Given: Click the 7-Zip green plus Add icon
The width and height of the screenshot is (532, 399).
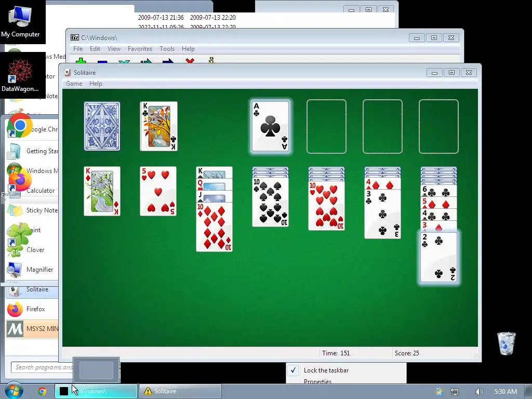Looking at the screenshot, I should (81, 61).
